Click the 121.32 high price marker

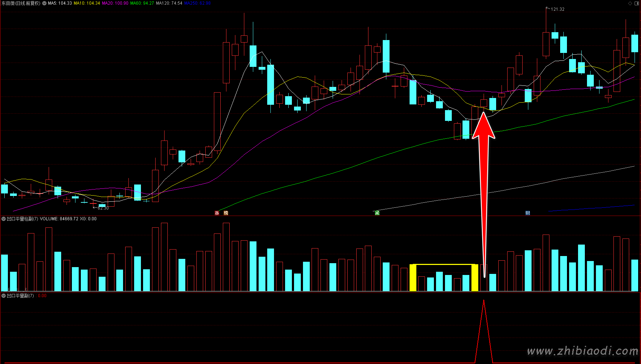[x=557, y=9]
